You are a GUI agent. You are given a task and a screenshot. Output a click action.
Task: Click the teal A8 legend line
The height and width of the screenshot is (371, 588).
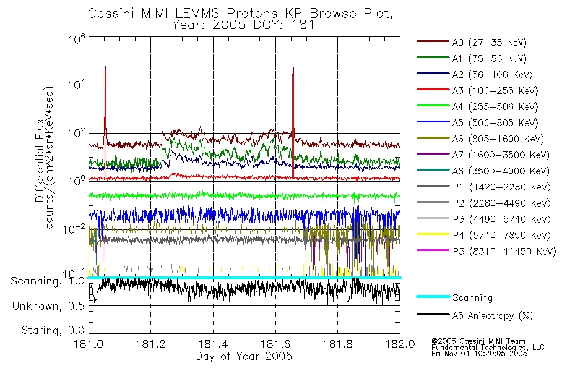(x=433, y=170)
